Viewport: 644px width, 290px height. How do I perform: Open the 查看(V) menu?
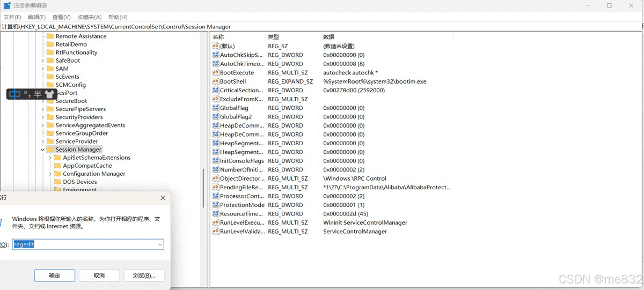point(62,17)
